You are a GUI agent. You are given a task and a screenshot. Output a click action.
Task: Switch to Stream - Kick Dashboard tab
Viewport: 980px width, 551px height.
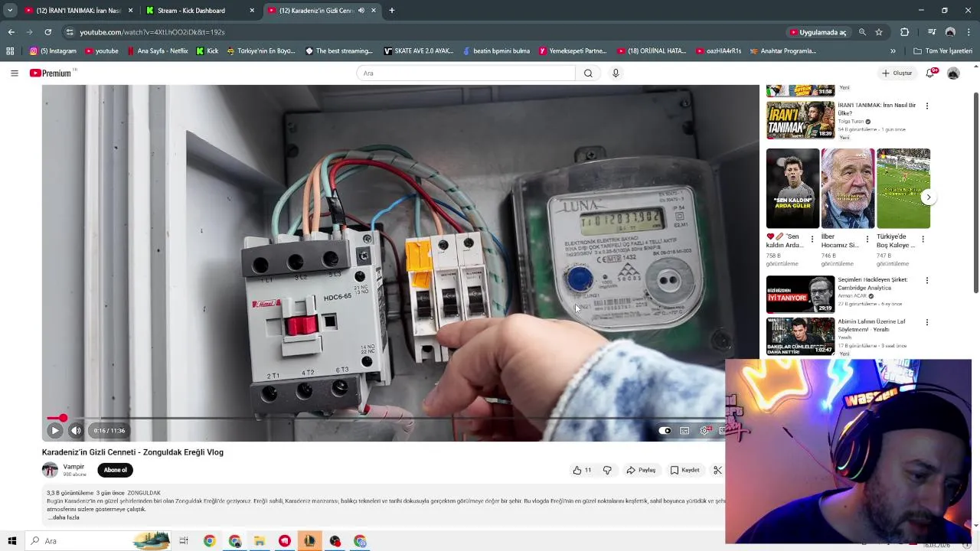point(200,11)
